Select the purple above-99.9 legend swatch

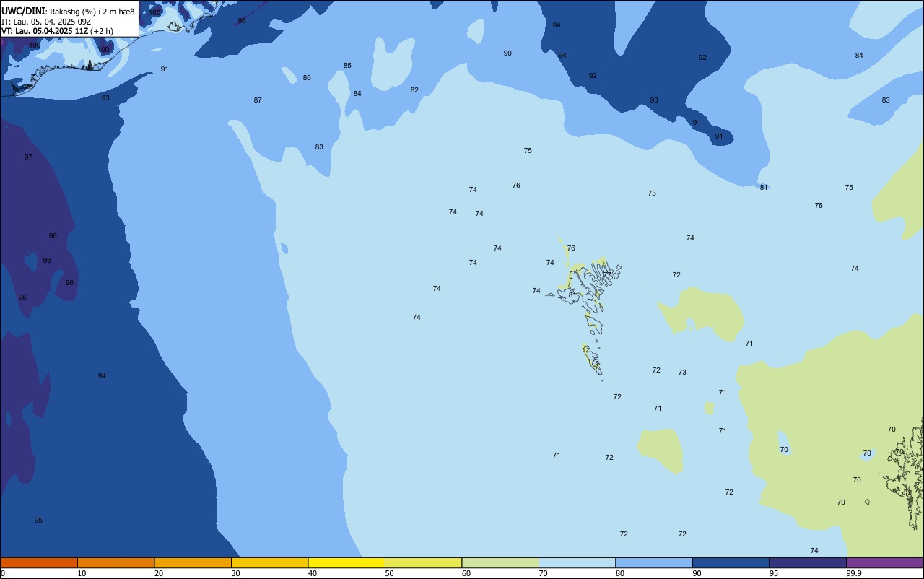885,562
